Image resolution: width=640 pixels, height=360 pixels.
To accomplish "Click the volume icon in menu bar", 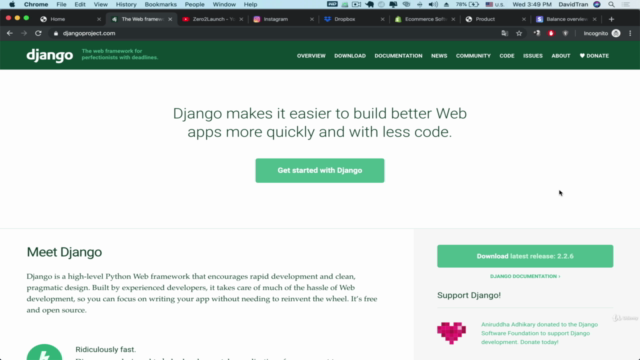I will coord(433,4).
